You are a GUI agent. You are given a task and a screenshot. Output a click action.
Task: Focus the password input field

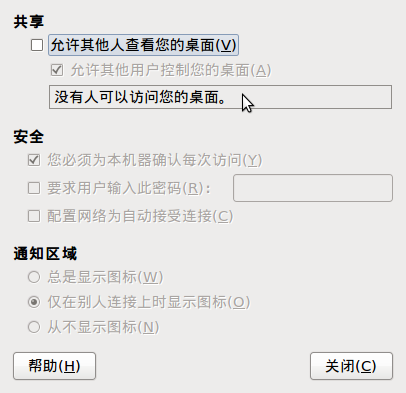click(313, 188)
